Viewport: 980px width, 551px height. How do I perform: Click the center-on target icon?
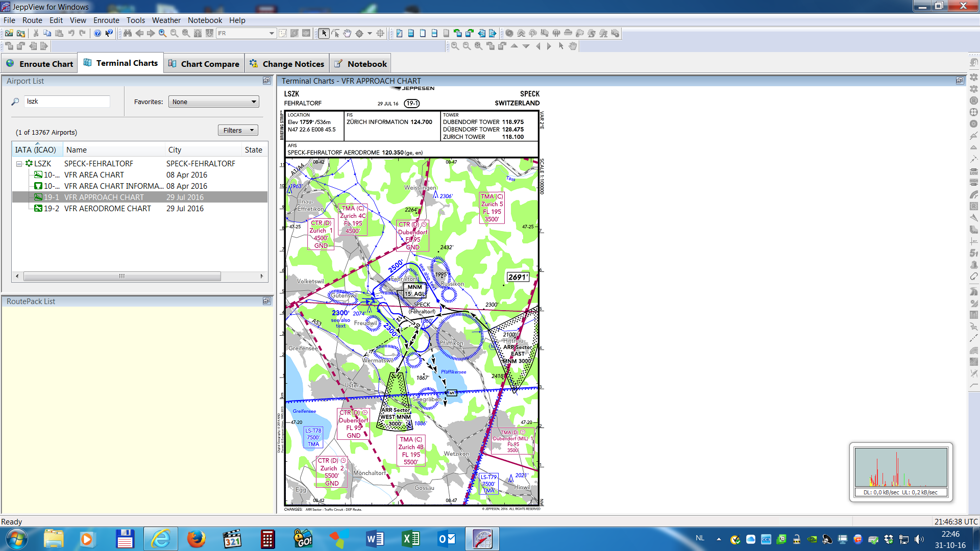pyautogui.click(x=359, y=33)
